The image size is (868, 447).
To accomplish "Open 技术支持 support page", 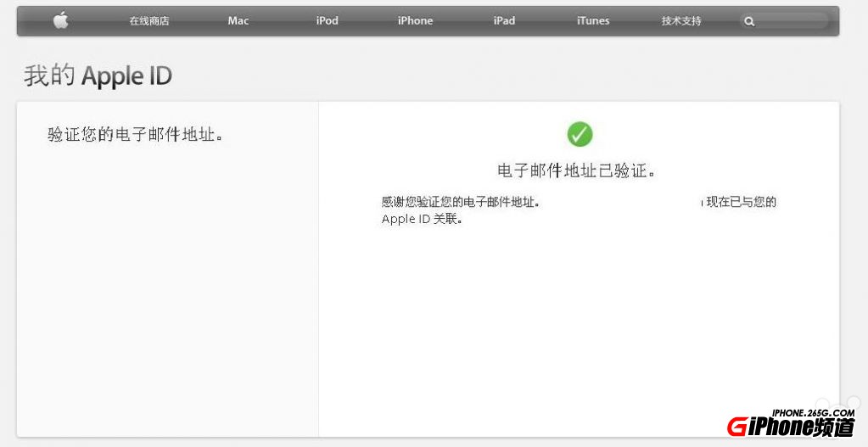I will coord(681,21).
